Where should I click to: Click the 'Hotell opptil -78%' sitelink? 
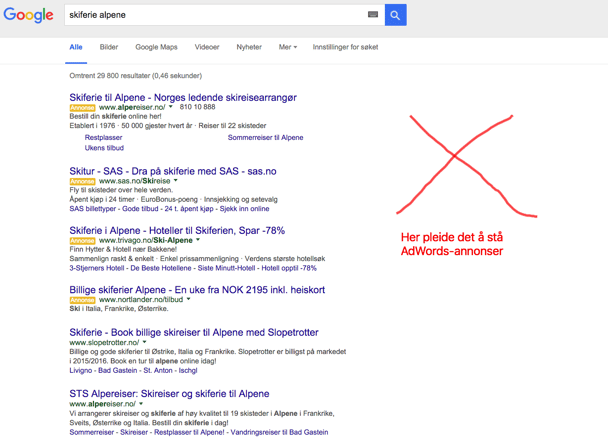click(x=289, y=268)
